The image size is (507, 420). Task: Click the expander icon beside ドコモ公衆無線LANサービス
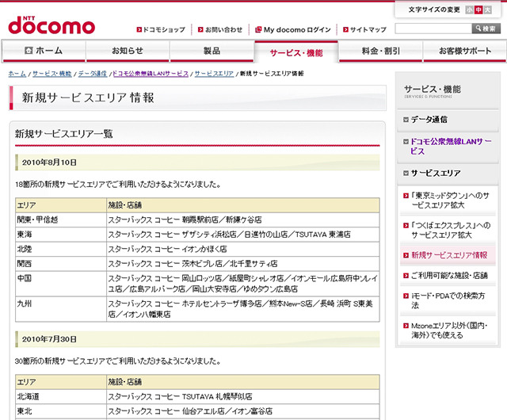click(x=406, y=142)
